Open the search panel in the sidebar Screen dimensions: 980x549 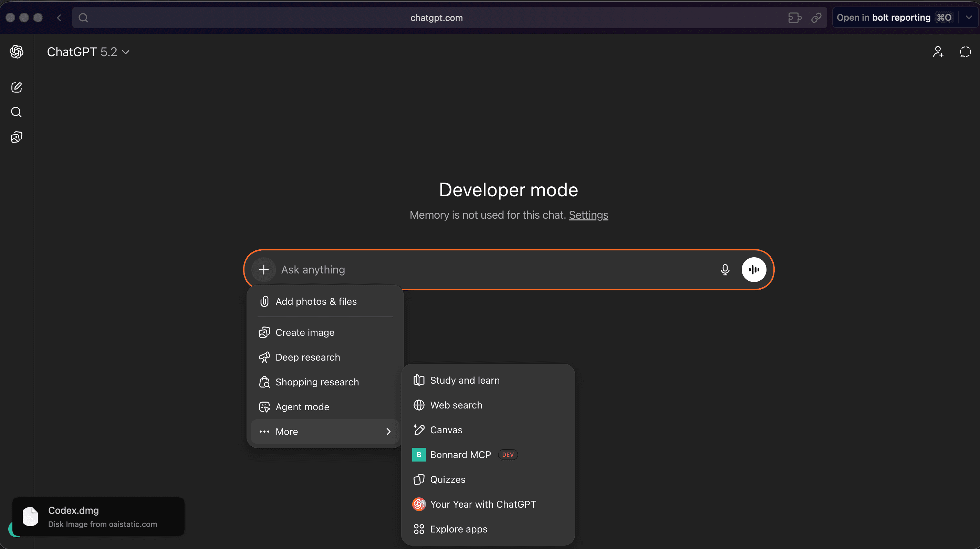17,112
